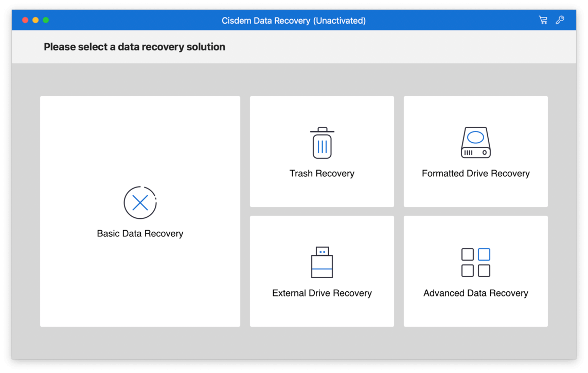
Task: Click the Cisdem Data Recovery (Unactivated) title
Action: click(x=294, y=21)
